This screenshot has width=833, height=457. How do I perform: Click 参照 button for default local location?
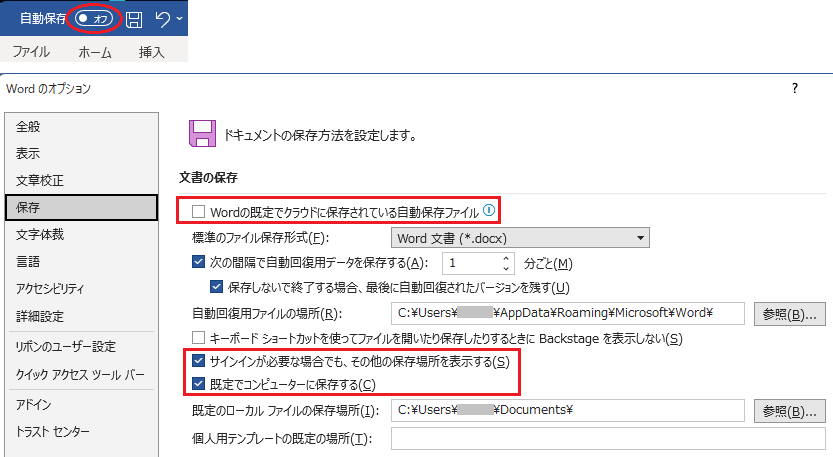point(789,411)
